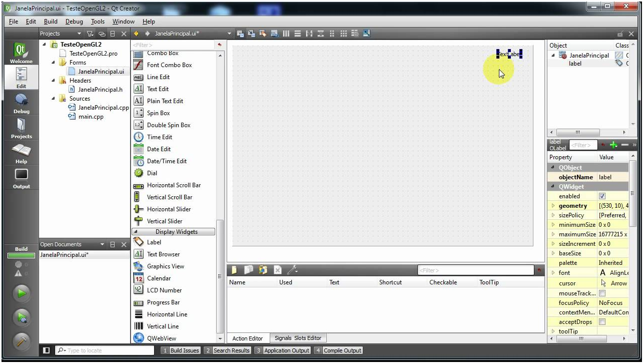Enable the mouseTracking checkbox
Viewport: 644px width, 364px height.
pos(602,293)
